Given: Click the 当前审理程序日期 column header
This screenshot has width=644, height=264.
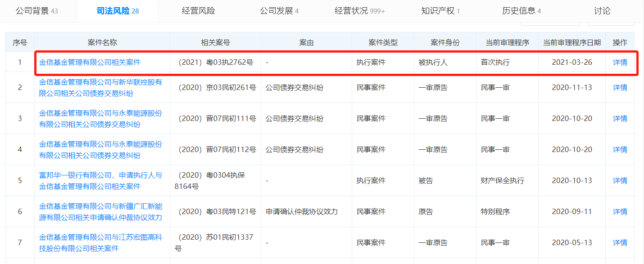Looking at the screenshot, I should click(571, 43).
